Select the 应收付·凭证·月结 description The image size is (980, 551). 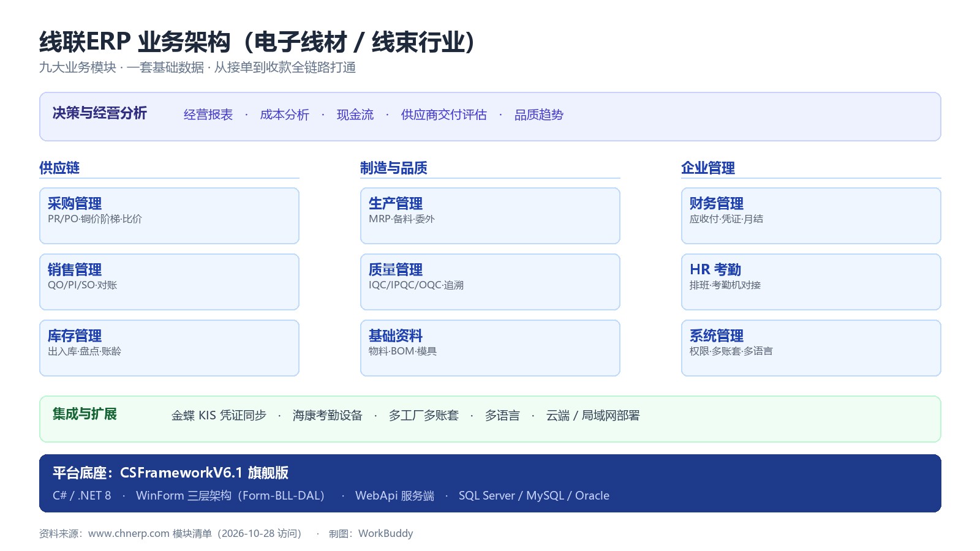coord(726,219)
